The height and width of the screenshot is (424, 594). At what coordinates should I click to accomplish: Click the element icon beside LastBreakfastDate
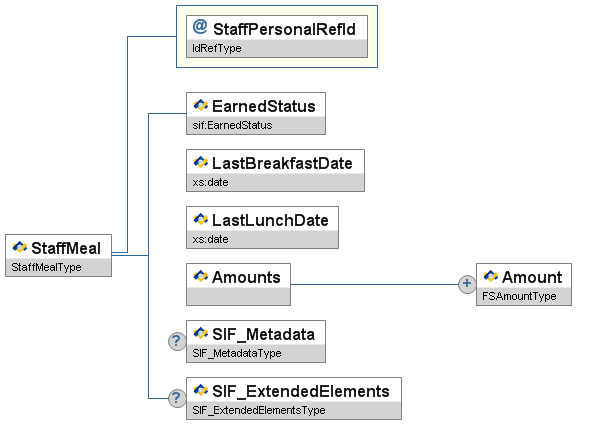pyautogui.click(x=200, y=162)
